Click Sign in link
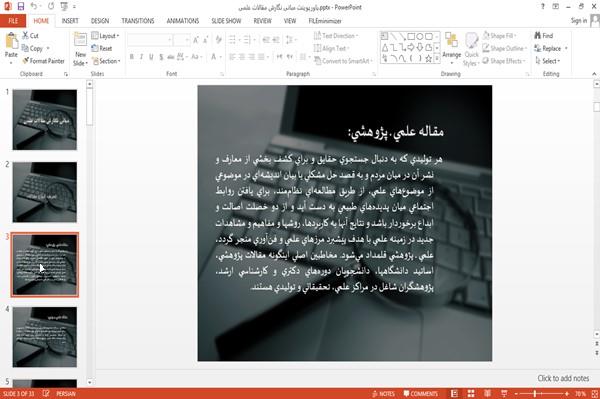Image resolution: width=600 pixels, height=399 pixels. 579,21
